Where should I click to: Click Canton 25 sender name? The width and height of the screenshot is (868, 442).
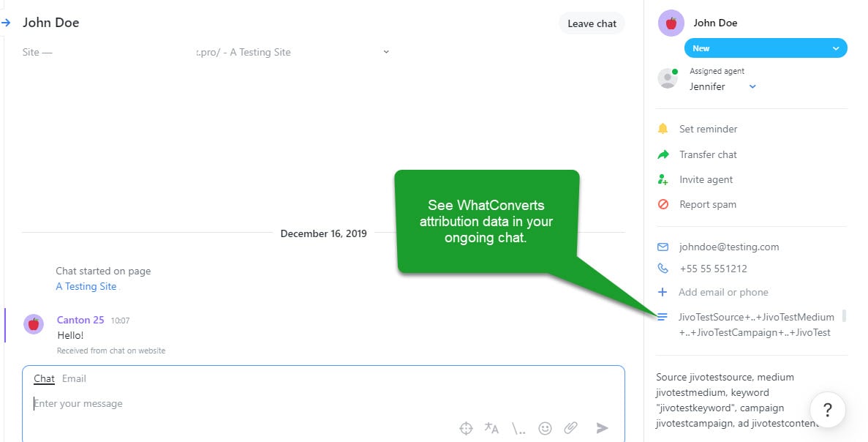(80, 320)
